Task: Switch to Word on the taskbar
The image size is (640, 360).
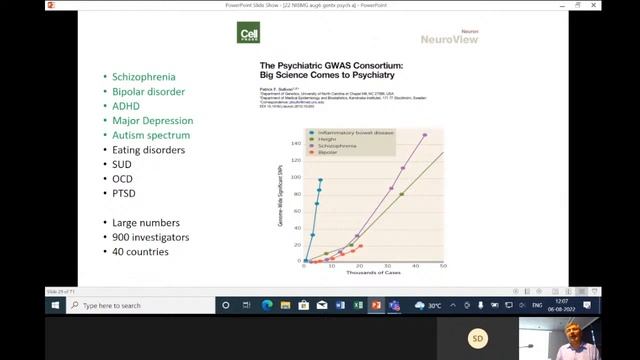Action: click(x=340, y=305)
